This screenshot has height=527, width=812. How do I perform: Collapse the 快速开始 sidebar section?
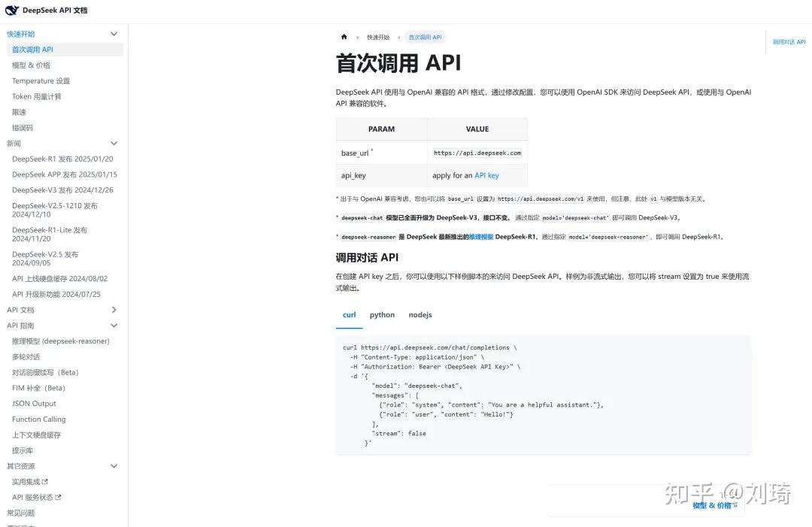click(114, 33)
